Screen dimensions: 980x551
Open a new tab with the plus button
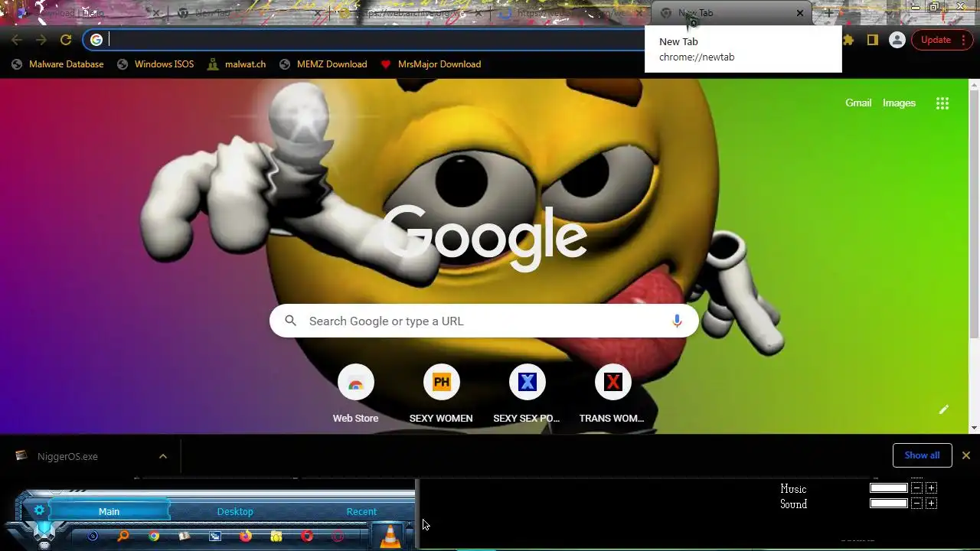tap(828, 13)
